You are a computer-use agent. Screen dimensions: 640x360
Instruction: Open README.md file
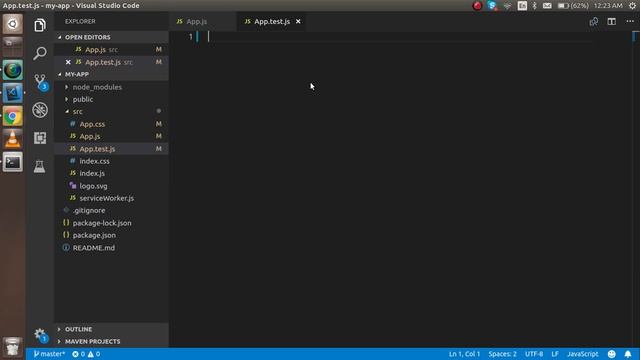[x=111, y=248]
